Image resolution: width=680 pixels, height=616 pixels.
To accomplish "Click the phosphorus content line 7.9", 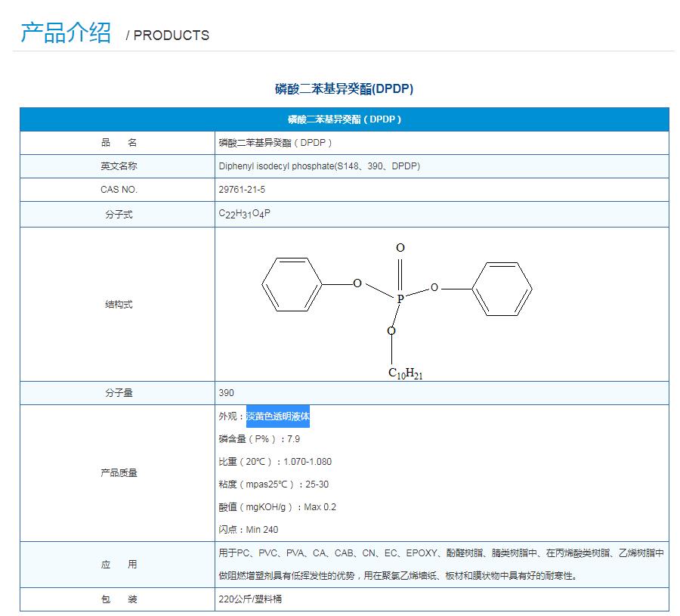I will click(x=259, y=439).
